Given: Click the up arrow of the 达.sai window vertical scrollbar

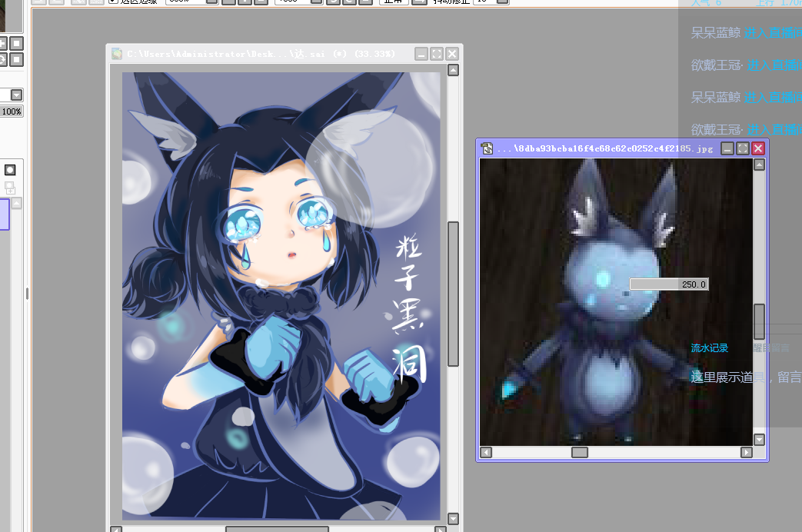Looking at the screenshot, I should point(453,70).
